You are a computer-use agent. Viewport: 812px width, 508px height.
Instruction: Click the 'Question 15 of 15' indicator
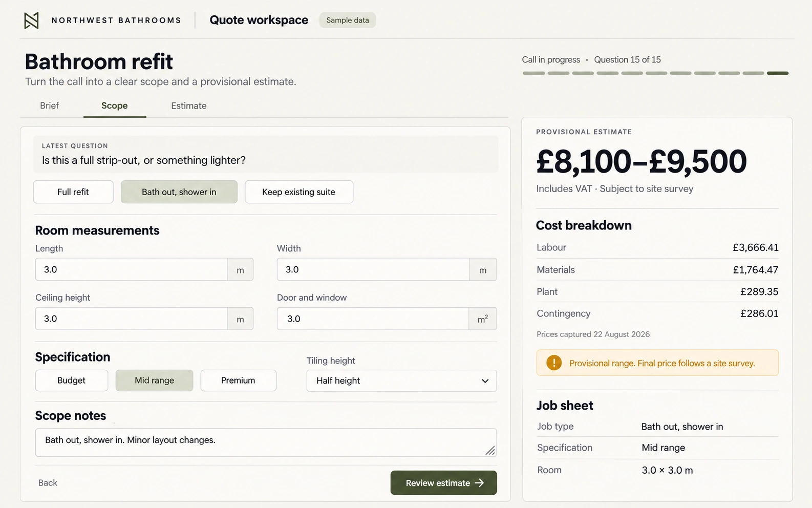point(627,60)
